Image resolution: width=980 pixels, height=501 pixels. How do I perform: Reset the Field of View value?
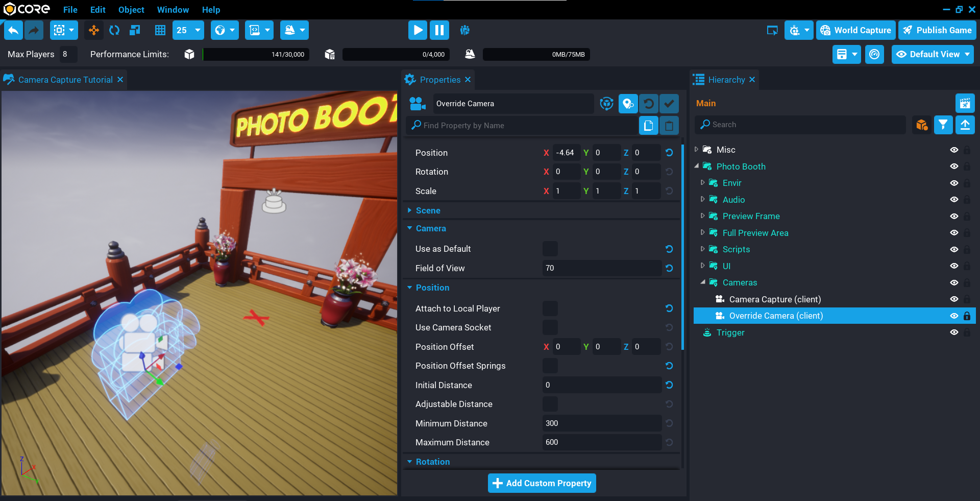[x=669, y=268]
